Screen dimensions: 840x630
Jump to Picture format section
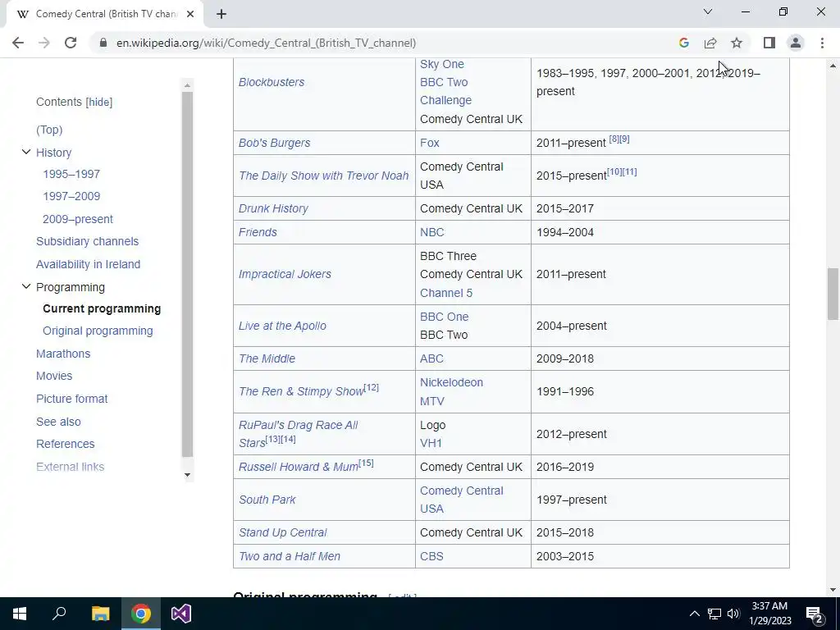click(x=72, y=399)
